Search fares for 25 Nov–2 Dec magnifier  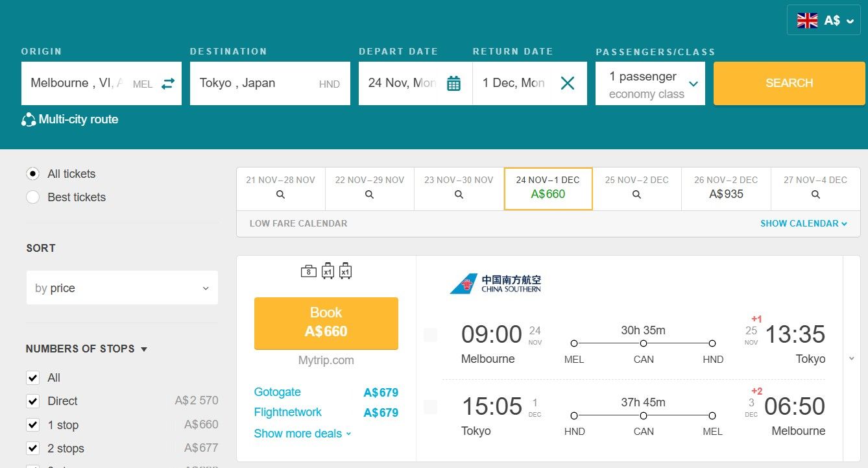(x=636, y=194)
